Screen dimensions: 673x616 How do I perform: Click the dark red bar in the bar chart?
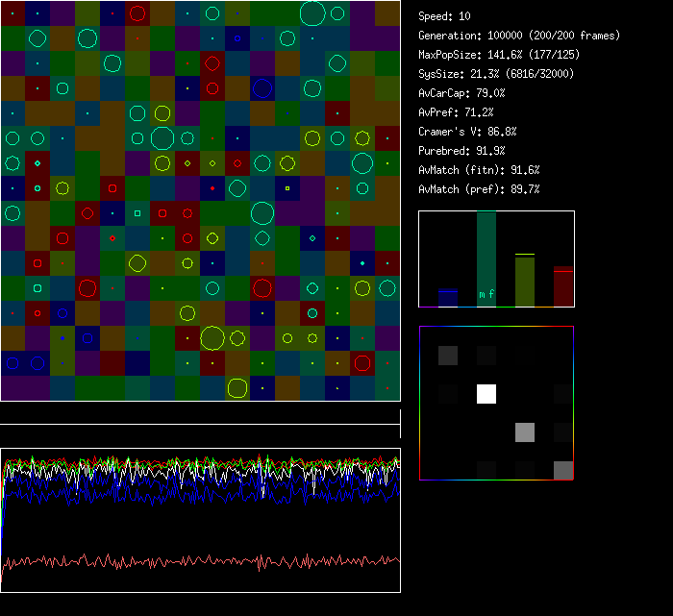[563, 286]
